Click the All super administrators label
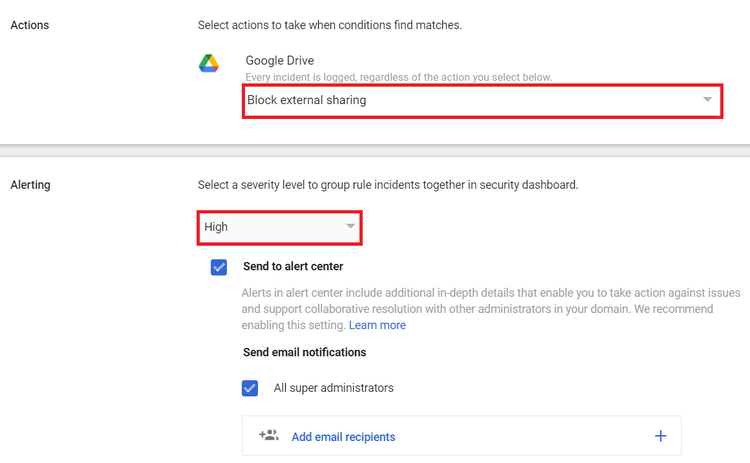Image resolution: width=750 pixels, height=463 pixels. click(x=333, y=388)
